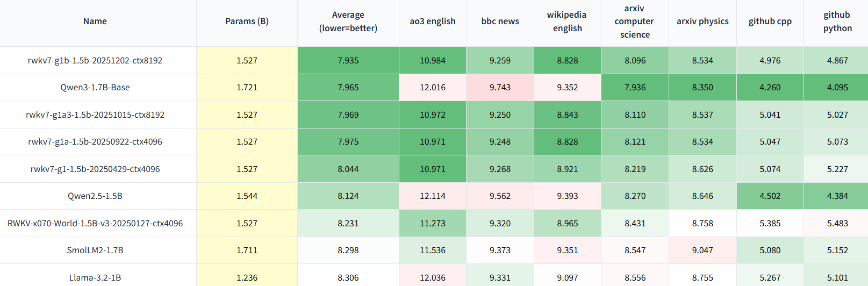Open the Qwen3-1.7B-Base model row
Screen dimensions: 868x286
tap(95, 88)
